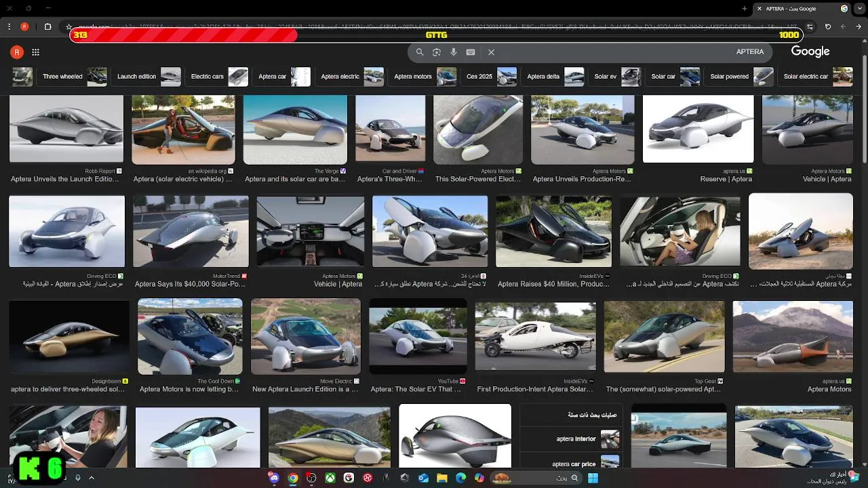The width and height of the screenshot is (868, 488).
Task: Open MotorTrend 'Aptera Says Its $40,000 Solar' link
Action: [190, 284]
